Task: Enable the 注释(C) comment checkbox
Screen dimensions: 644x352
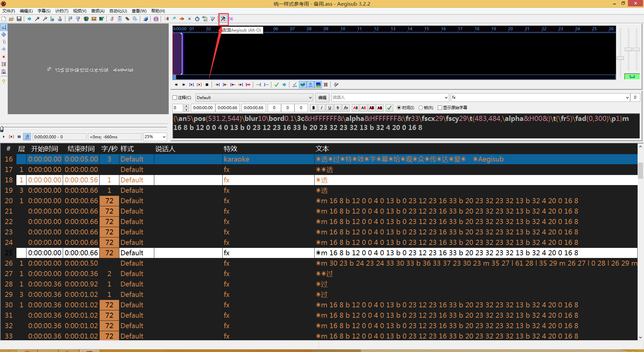Action: click(x=181, y=97)
